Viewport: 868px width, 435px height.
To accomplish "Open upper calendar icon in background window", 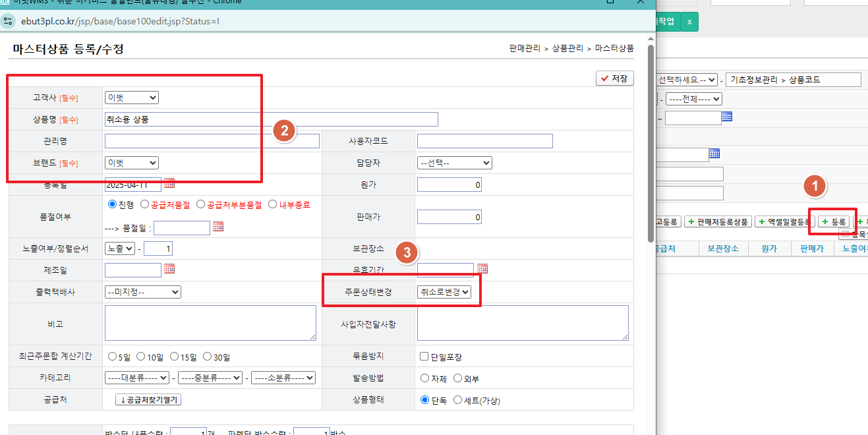I will click(727, 117).
